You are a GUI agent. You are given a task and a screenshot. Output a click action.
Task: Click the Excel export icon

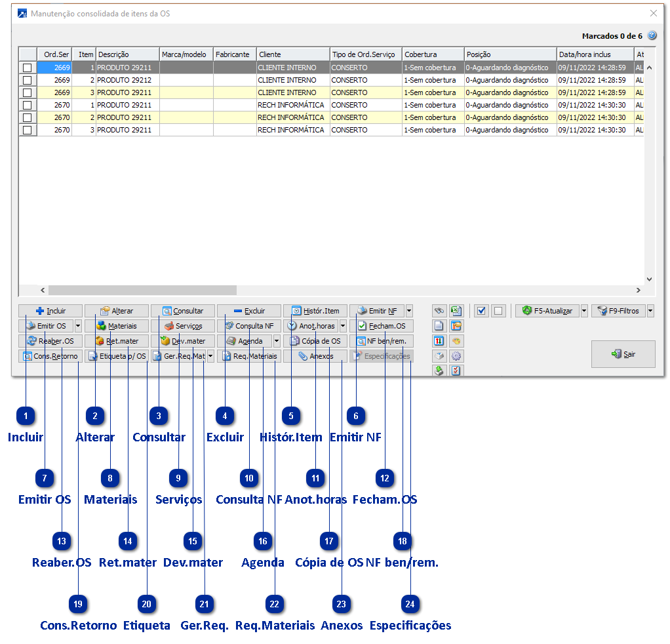tap(456, 311)
